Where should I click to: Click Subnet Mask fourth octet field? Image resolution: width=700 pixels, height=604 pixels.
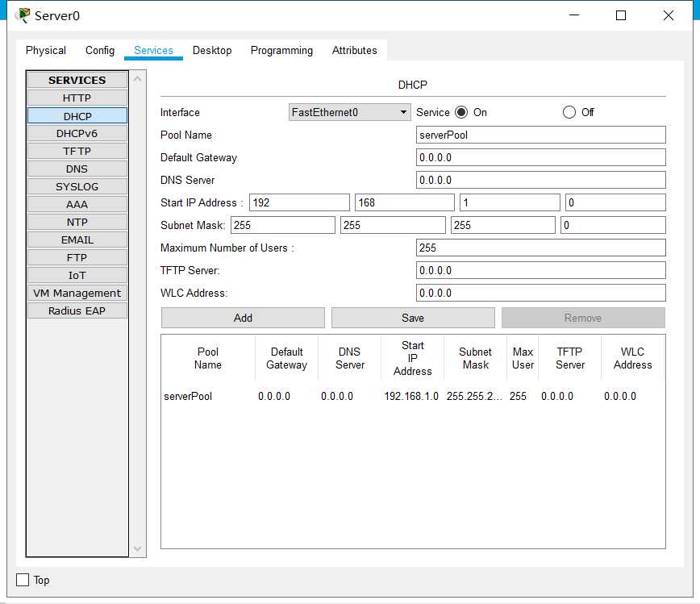pos(614,225)
